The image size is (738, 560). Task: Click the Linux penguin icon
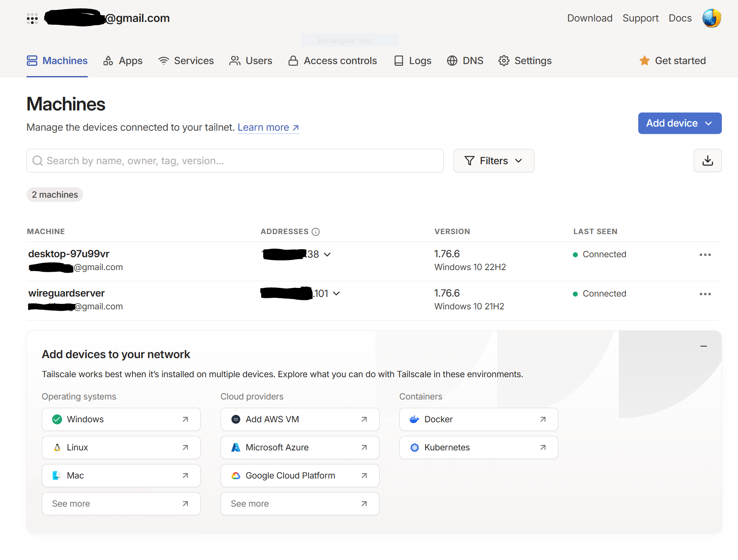(x=57, y=448)
